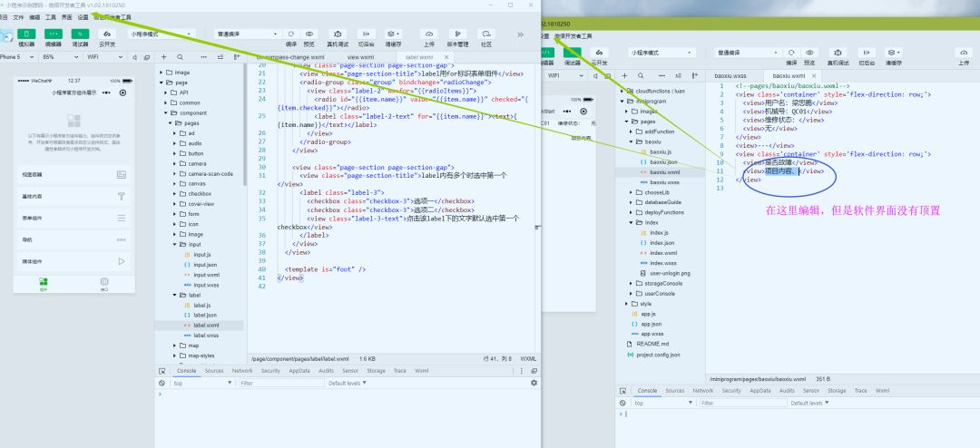Select the label.js file in the tree

point(197,305)
